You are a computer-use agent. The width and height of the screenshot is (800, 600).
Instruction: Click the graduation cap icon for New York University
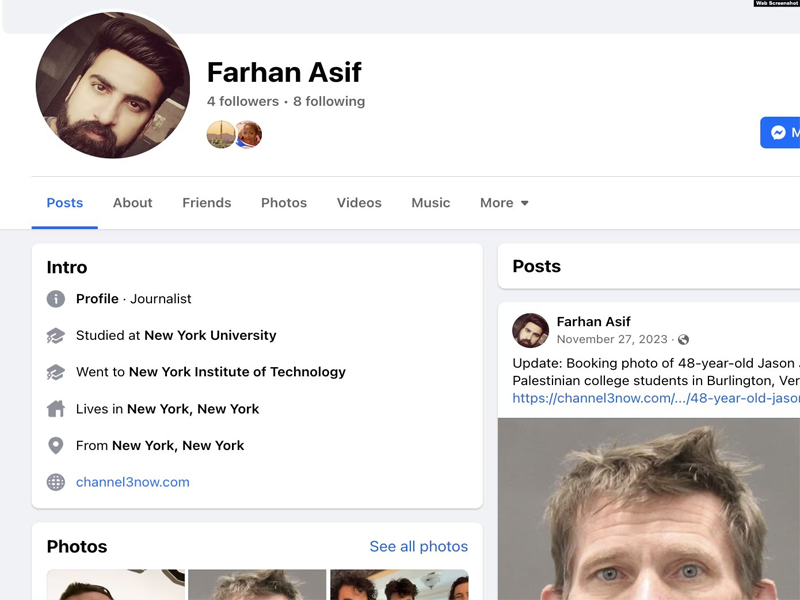coord(54,335)
